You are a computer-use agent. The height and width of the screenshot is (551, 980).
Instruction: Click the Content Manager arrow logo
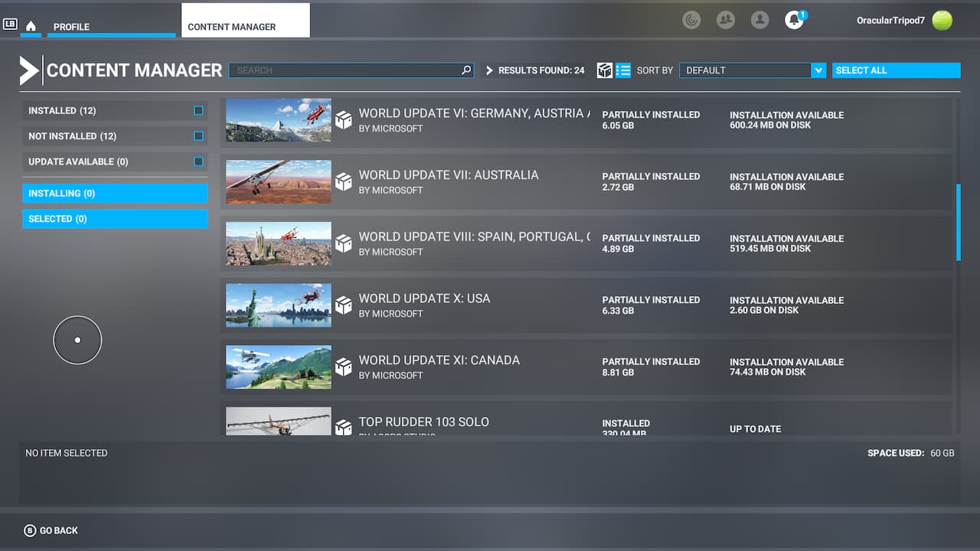pos(29,70)
